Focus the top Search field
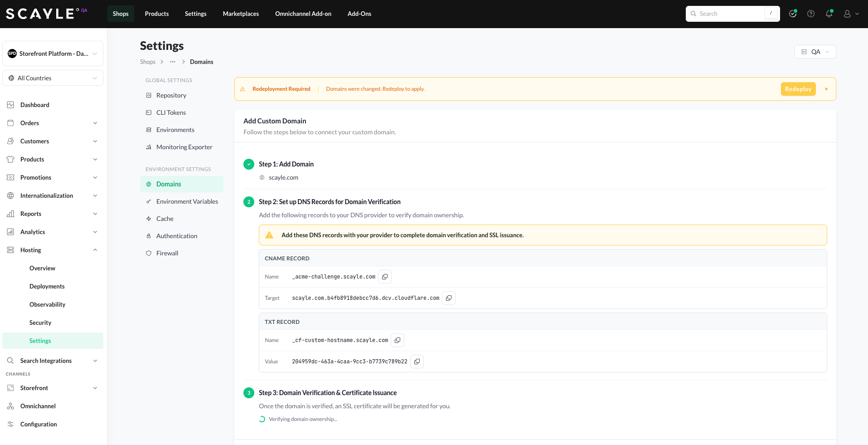The height and width of the screenshot is (445, 868). point(732,14)
